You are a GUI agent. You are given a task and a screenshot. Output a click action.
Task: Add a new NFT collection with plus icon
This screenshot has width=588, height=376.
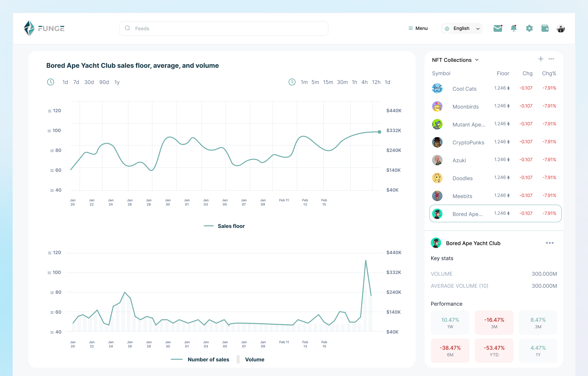[541, 59]
